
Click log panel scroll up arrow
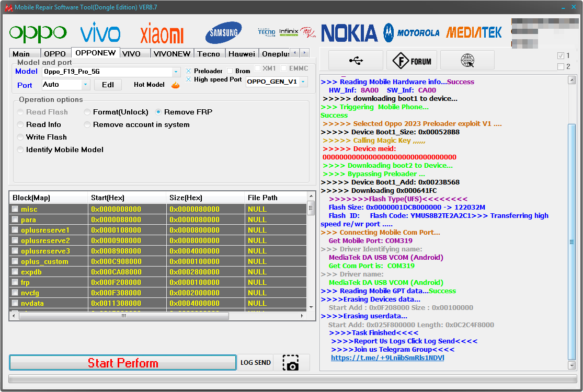pyautogui.click(x=572, y=80)
